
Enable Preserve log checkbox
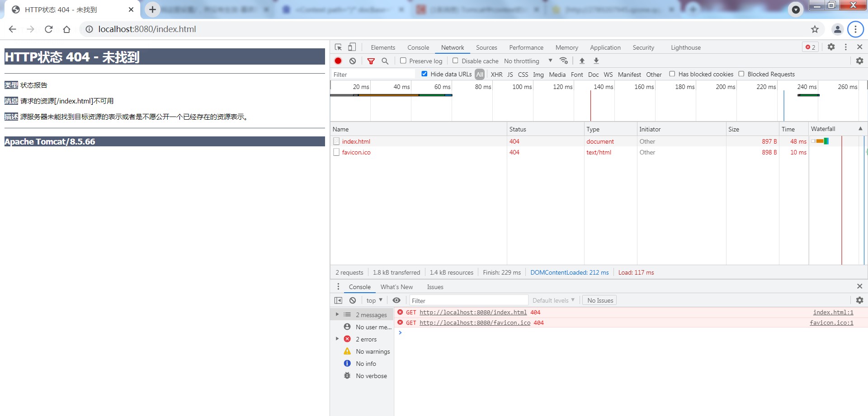tap(403, 61)
